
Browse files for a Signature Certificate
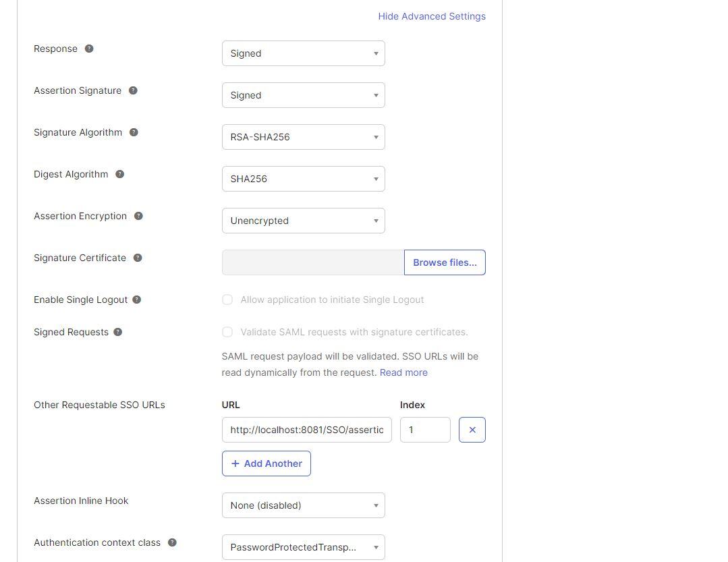coord(445,262)
